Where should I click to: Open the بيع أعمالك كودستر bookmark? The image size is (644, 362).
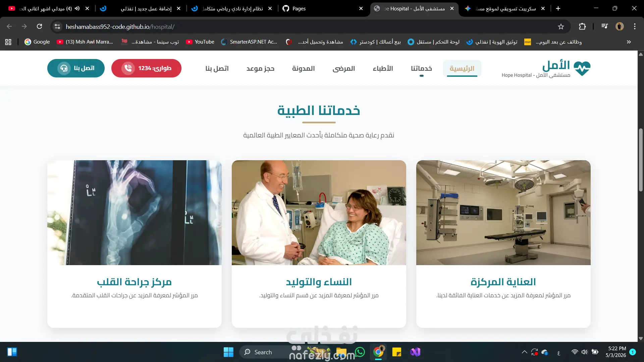pyautogui.click(x=375, y=42)
